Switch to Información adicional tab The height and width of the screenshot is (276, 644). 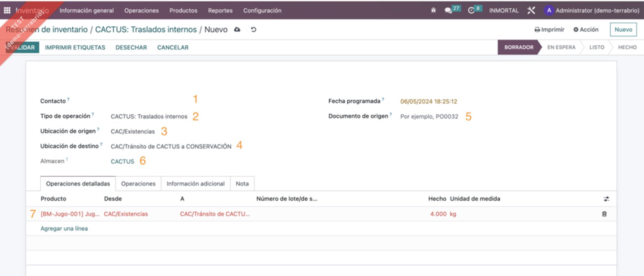coord(195,184)
